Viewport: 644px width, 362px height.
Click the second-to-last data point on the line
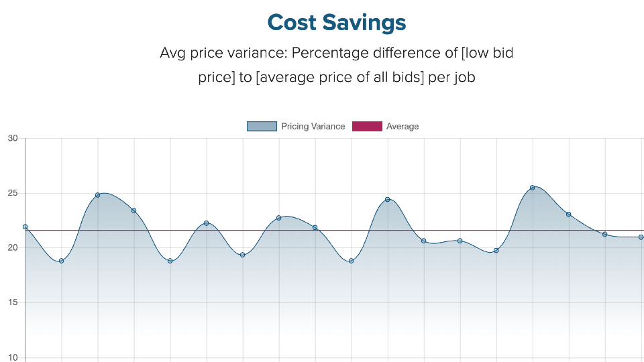tap(605, 234)
